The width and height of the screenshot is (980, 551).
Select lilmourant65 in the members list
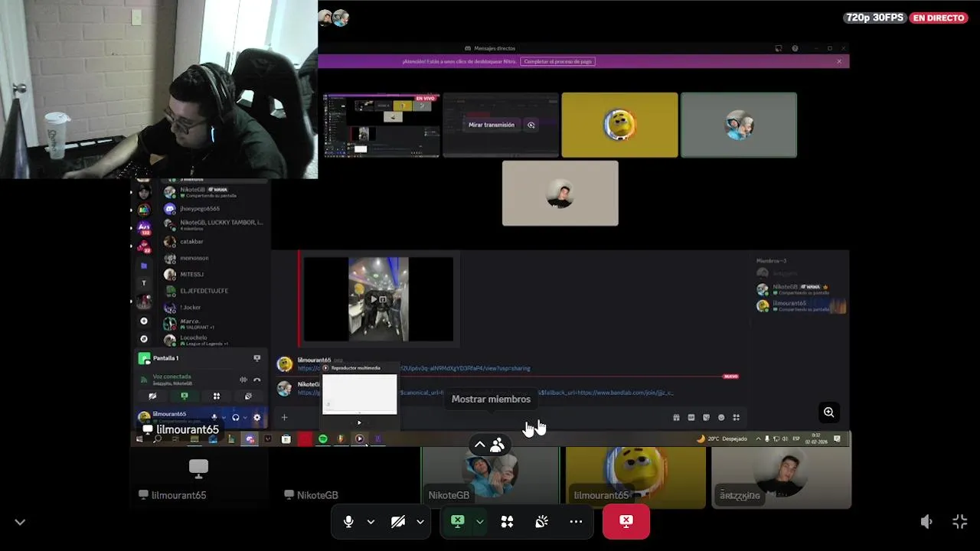coord(799,306)
